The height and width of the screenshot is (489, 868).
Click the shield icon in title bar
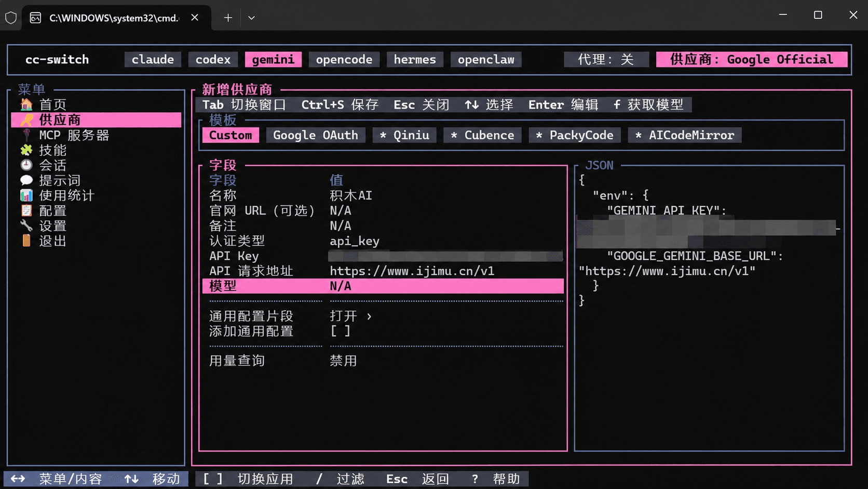11,18
